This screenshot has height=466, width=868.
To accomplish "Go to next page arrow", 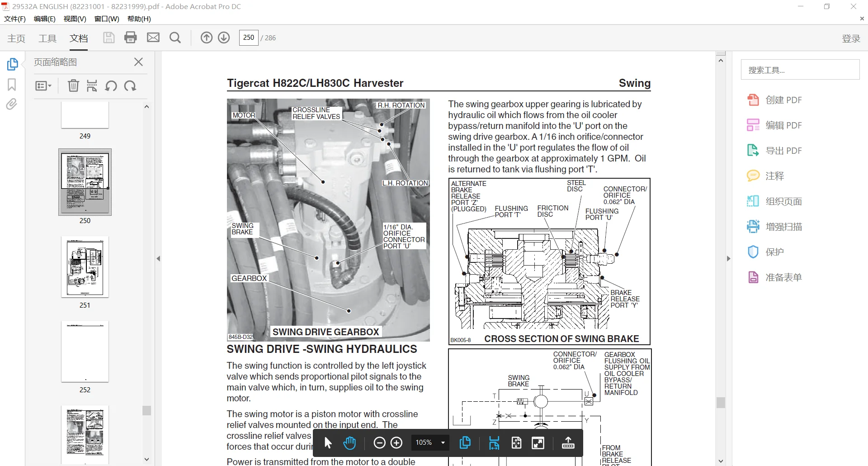I will pyautogui.click(x=224, y=38).
